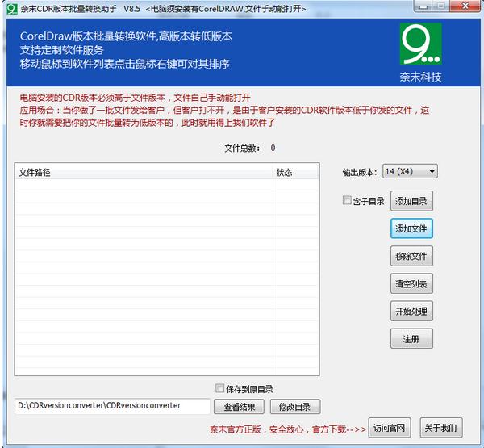Click 清空列表 to clear the list

click(x=411, y=283)
